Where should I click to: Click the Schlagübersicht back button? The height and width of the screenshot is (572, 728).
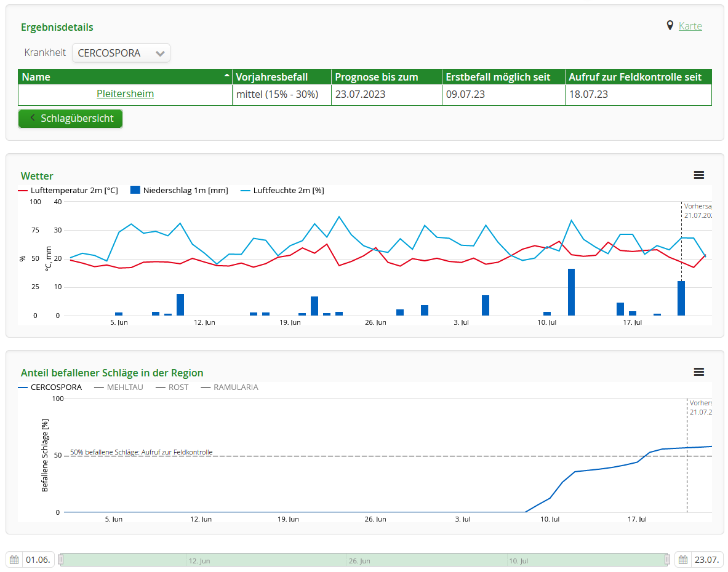pos(71,119)
